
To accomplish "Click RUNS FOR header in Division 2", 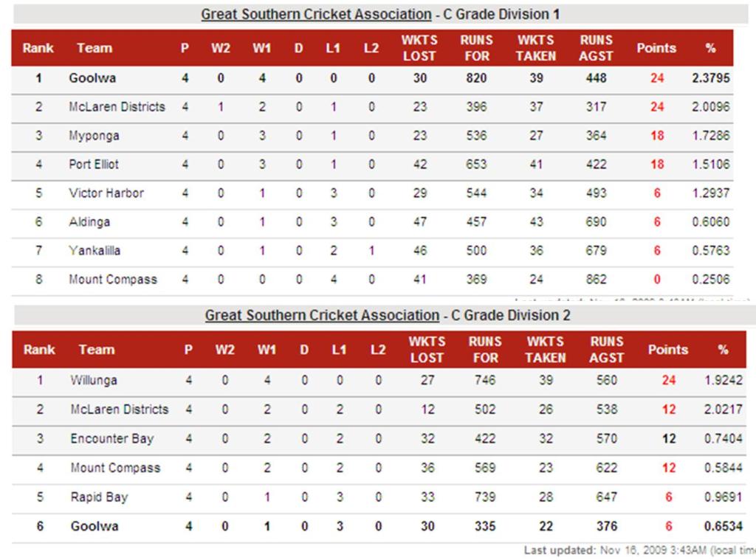I will click(485, 350).
